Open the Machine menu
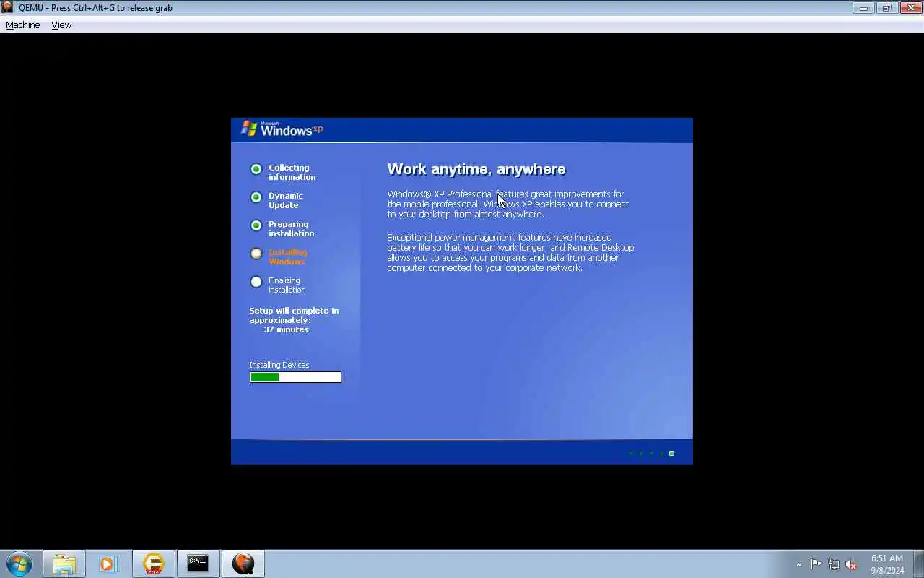Screen dimensions: 924x578 23,25
